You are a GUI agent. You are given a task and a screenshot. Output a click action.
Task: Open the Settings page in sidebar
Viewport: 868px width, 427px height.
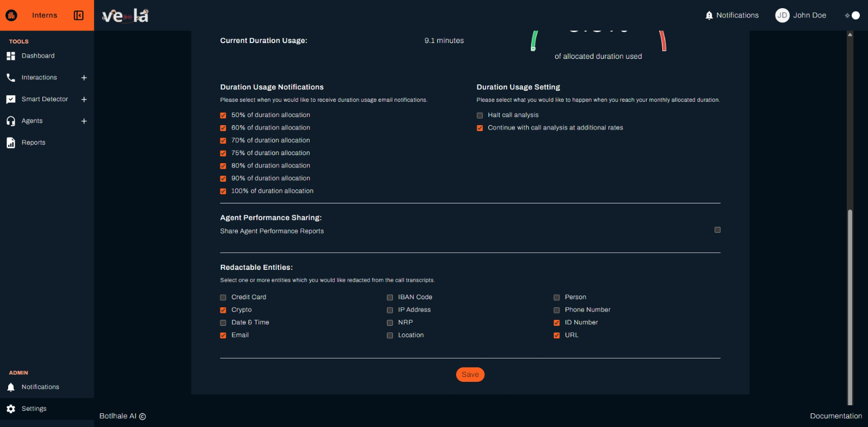click(x=47, y=409)
